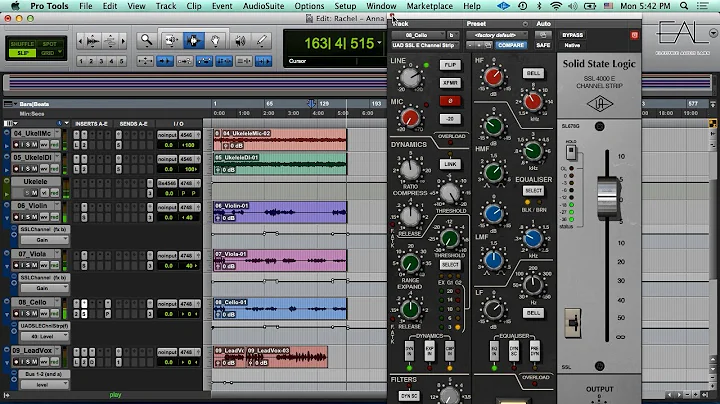Click the automation SAFE button

coord(543,45)
